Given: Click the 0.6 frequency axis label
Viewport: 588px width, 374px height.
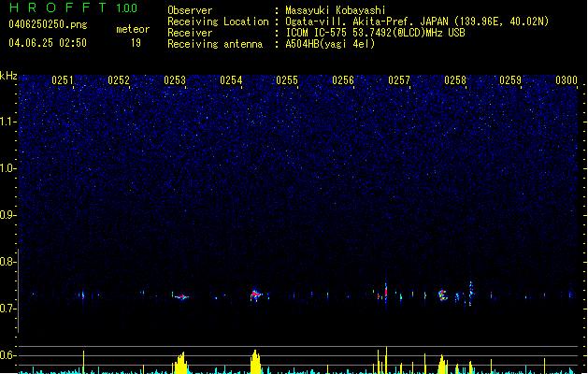Looking at the screenshot, I should (x=8, y=355).
